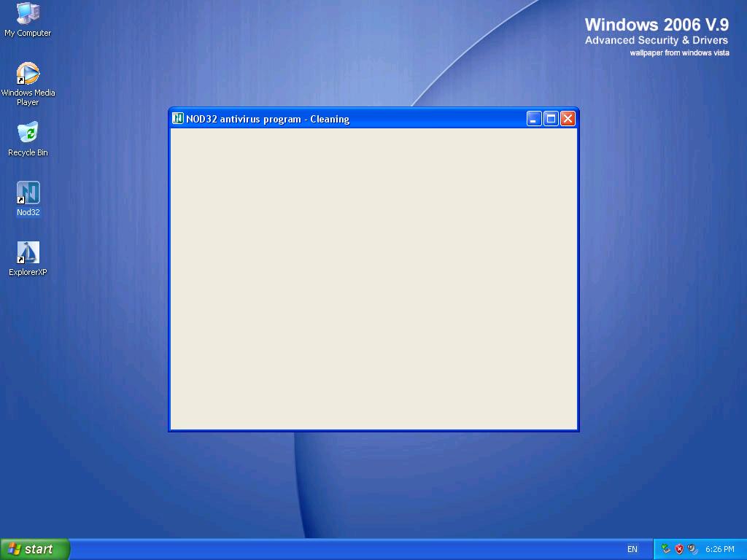Minimize the NOD32 Cleaning window
Viewport: 747px width, 560px height.
click(534, 119)
